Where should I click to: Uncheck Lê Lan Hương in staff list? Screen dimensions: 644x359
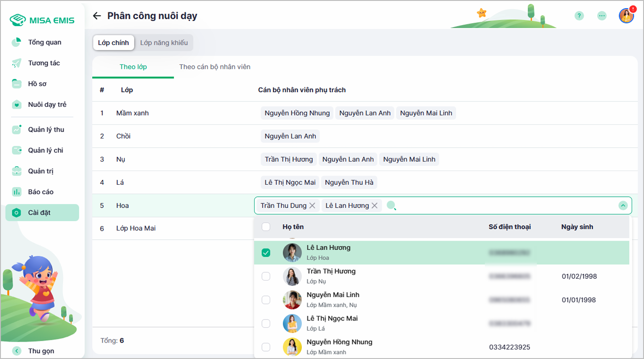pos(266,253)
